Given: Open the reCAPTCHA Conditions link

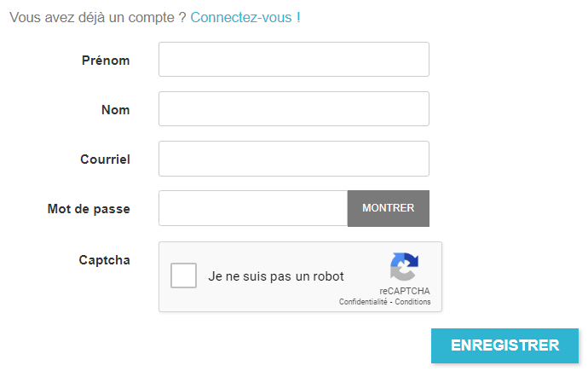Looking at the screenshot, I should click(412, 302).
